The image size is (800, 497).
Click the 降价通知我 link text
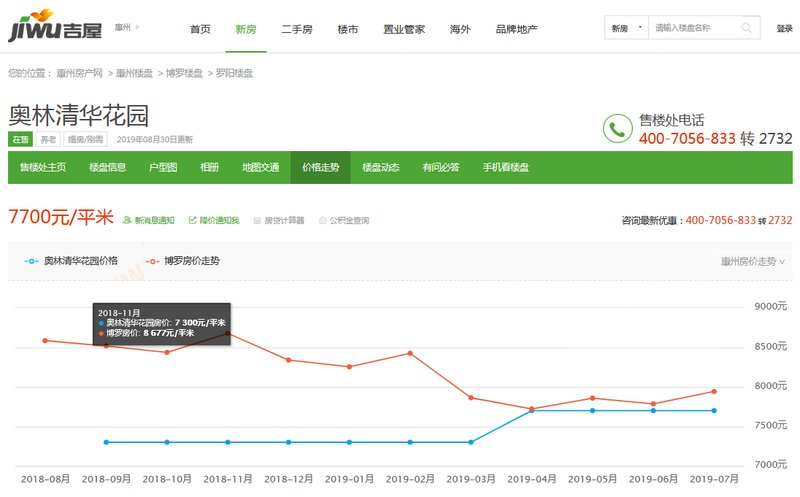click(x=219, y=220)
